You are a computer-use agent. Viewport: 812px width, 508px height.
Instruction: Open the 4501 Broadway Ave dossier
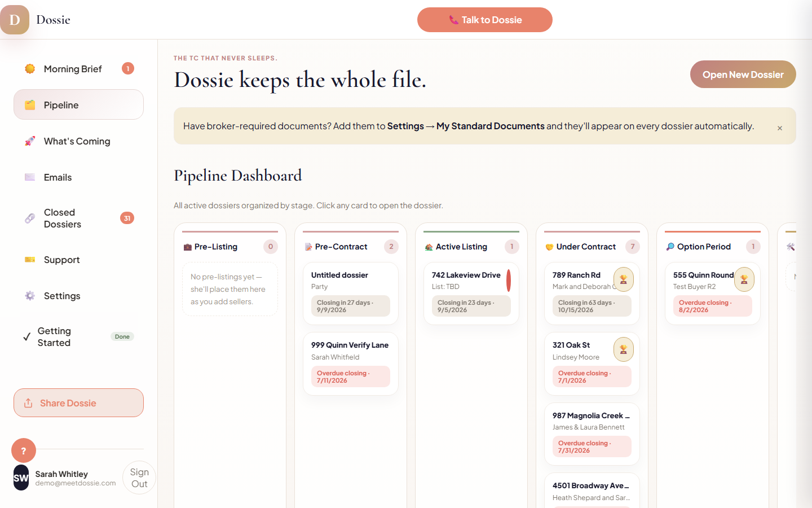[x=592, y=491]
